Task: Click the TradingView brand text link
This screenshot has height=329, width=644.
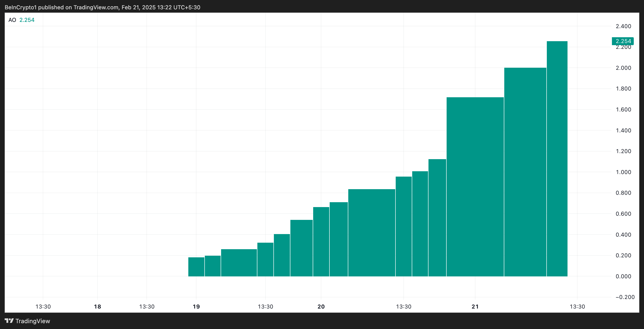Action: point(33,321)
